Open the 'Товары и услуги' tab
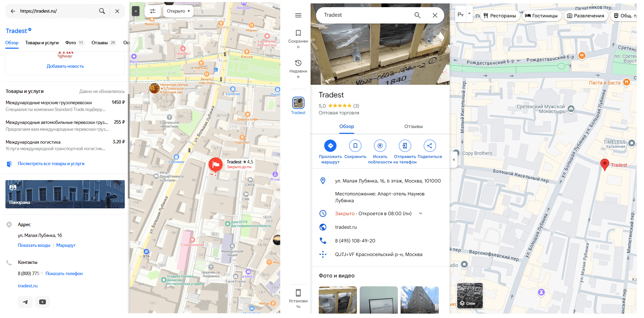Screen dimensions: 644x318 (42, 43)
